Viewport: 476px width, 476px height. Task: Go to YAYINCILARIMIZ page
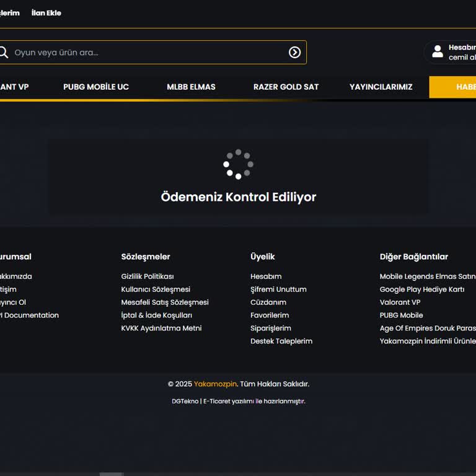pos(381,87)
